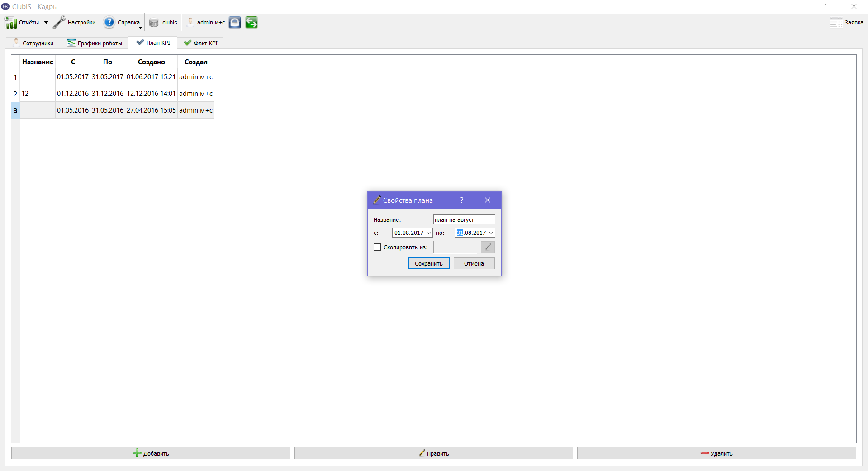Open Настройки wrench settings
The height and width of the screenshot is (471, 868).
click(59, 22)
